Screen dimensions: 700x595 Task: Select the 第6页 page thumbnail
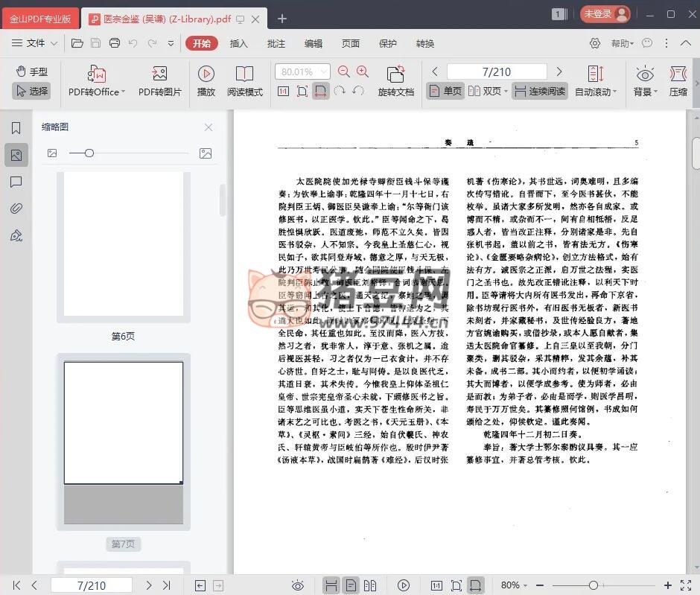tap(124, 244)
